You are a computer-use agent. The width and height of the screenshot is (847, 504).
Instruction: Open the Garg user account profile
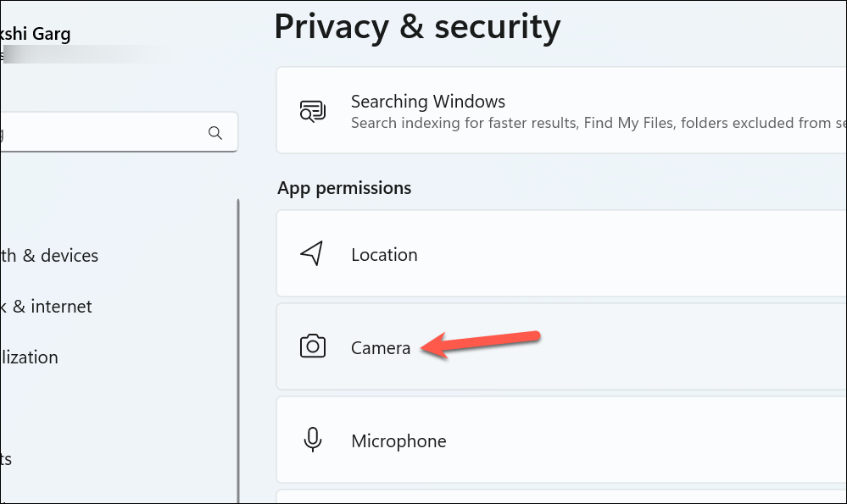point(36,33)
